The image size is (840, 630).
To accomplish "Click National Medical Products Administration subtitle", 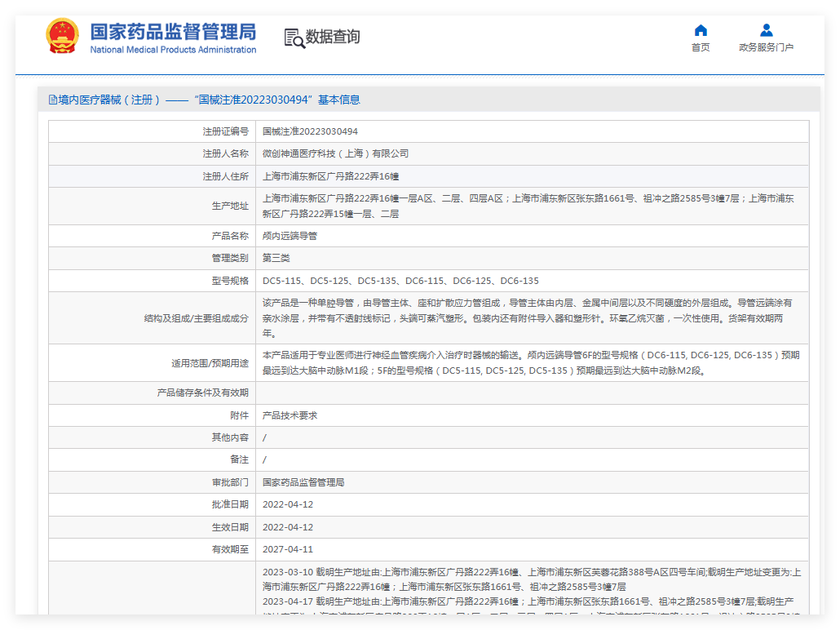I will pyautogui.click(x=173, y=49).
